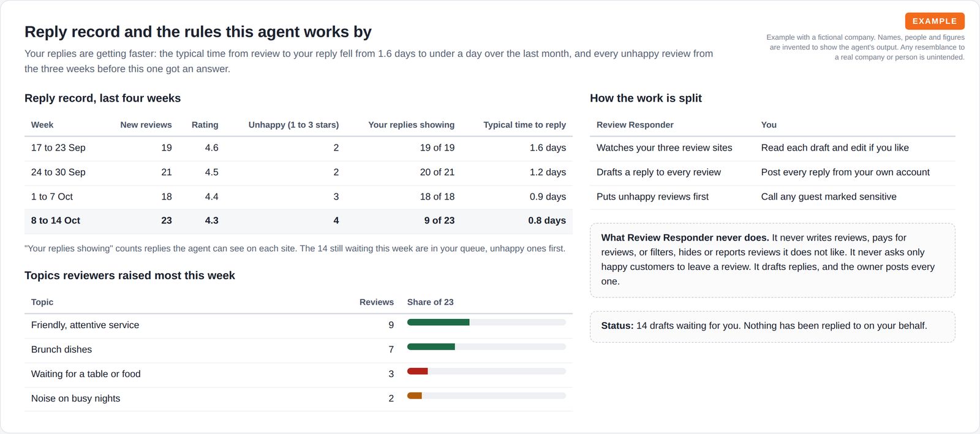Click the Status: 14 drafts waiting box
This screenshot has height=434, width=980.
[x=772, y=326]
